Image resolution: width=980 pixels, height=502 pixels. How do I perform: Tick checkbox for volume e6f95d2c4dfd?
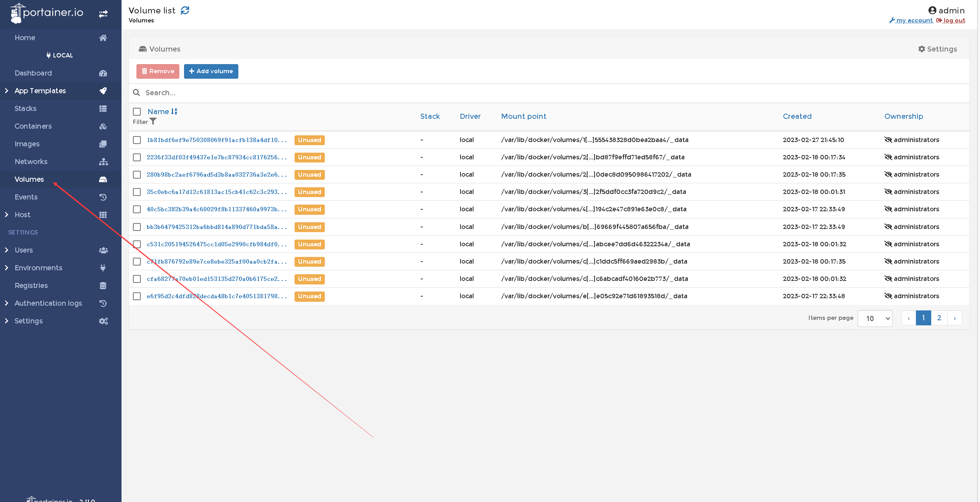click(137, 296)
